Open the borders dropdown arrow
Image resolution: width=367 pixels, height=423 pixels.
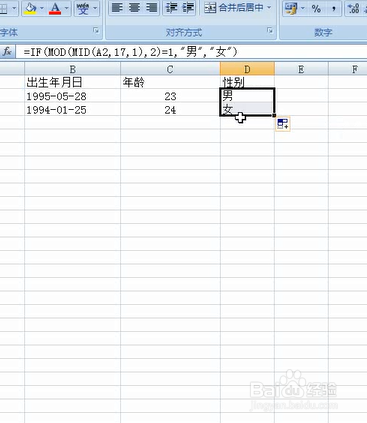pyautogui.click(x=14, y=8)
